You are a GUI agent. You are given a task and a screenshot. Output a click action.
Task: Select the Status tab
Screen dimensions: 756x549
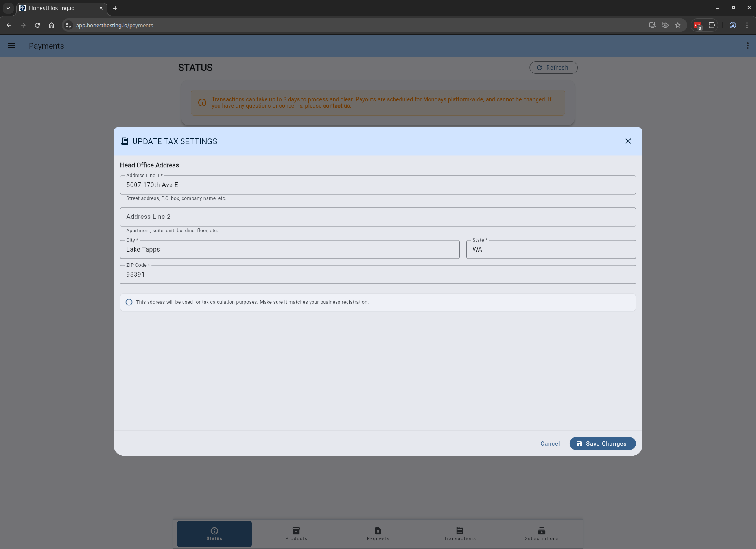(x=214, y=534)
